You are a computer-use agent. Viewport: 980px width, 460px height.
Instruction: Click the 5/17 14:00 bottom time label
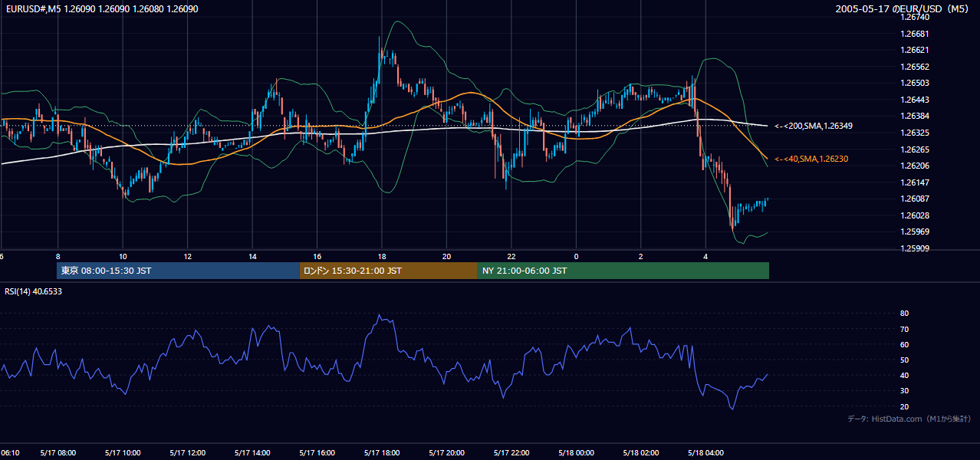(x=252, y=453)
